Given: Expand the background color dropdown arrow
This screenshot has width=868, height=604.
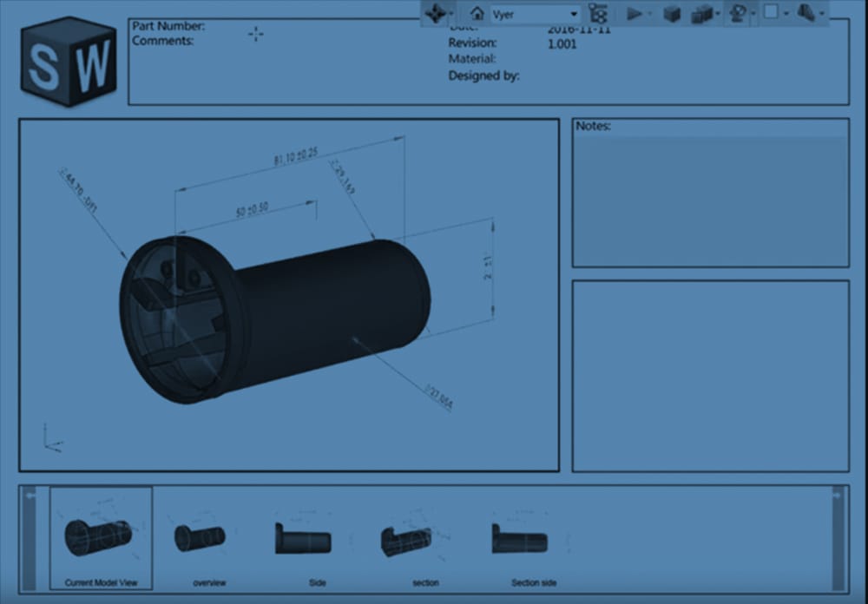Looking at the screenshot, I should tap(786, 14).
